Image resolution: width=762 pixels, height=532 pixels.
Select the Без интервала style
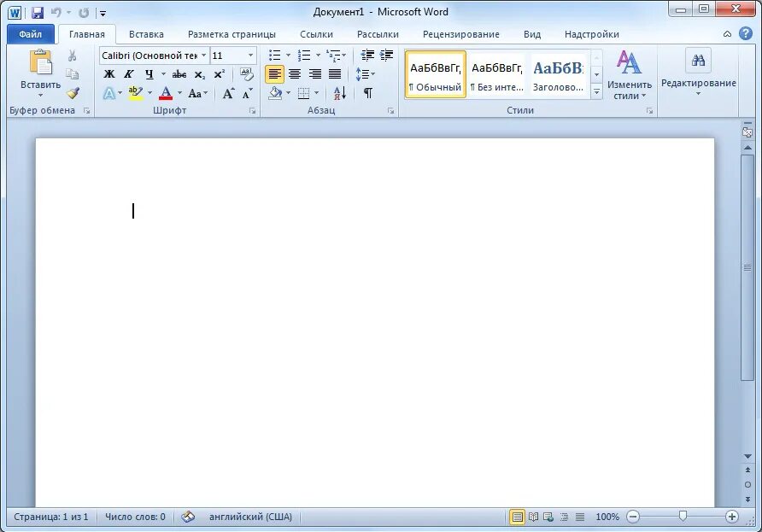496,74
